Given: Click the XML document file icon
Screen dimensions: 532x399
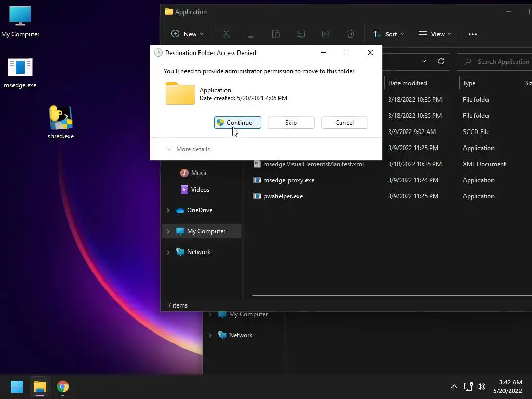Looking at the screenshot, I should [x=257, y=164].
